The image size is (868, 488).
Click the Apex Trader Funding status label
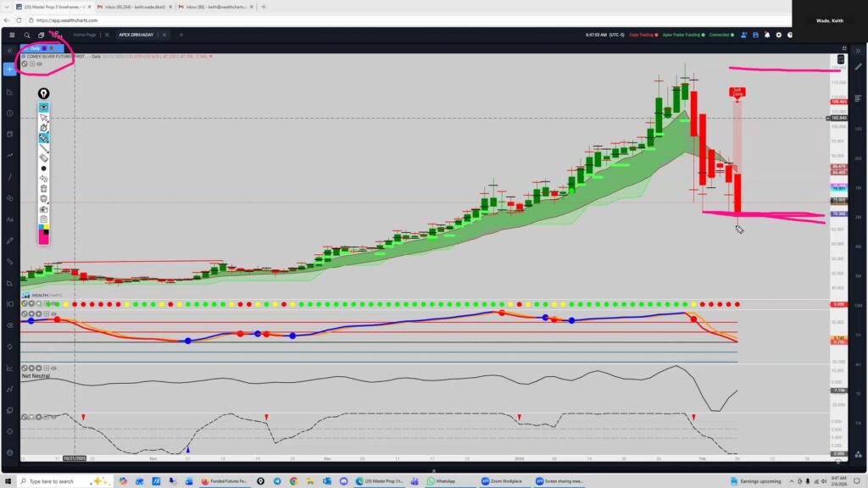point(682,35)
